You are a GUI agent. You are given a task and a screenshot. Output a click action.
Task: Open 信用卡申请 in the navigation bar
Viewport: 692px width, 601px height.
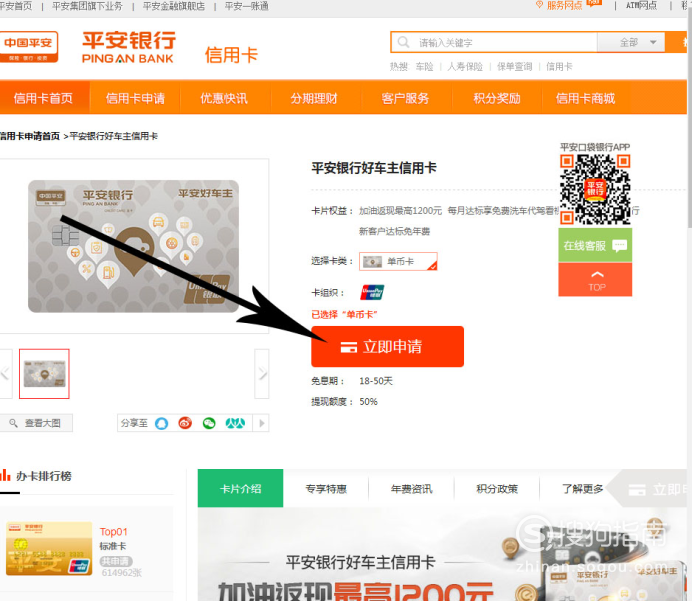(x=135, y=98)
